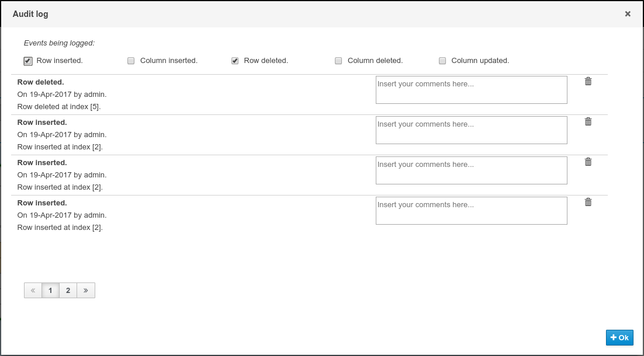This screenshot has height=356, width=644.
Task: Click trash icon for last 'Row inserted' entry
Action: [588, 203]
